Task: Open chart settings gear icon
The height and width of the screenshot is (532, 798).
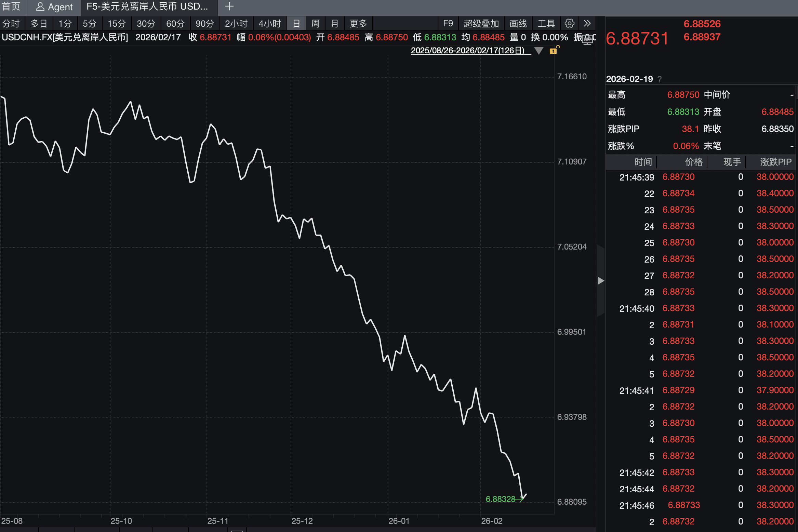Action: 569,23
